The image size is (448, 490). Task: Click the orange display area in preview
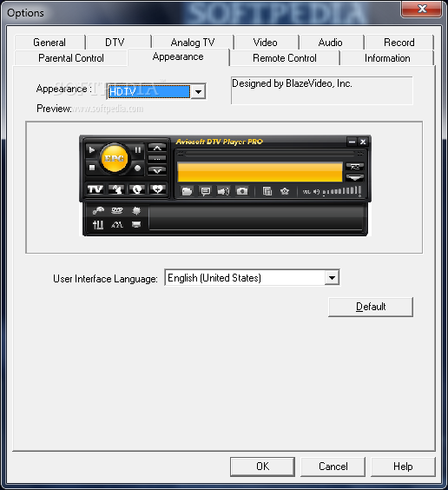260,172
